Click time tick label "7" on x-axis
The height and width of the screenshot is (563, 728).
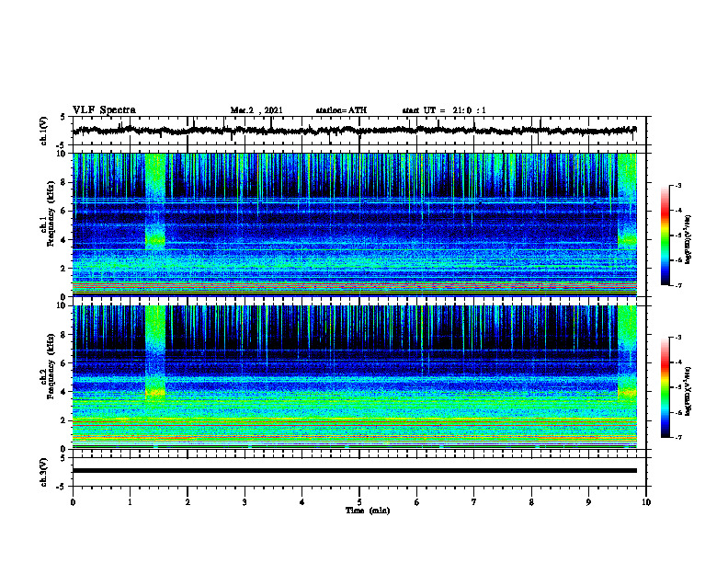474,502
